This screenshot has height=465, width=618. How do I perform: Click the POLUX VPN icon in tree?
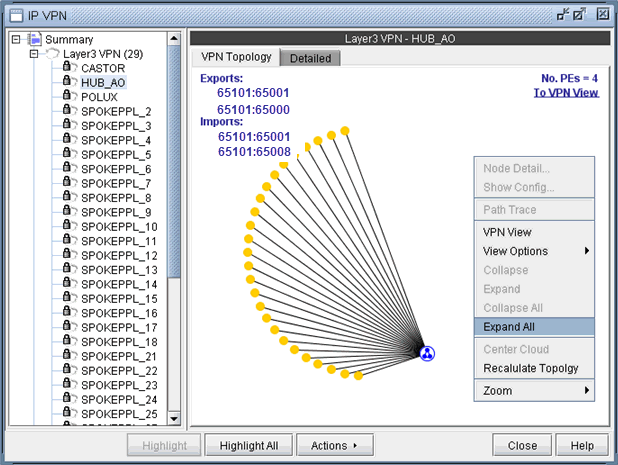(70, 97)
